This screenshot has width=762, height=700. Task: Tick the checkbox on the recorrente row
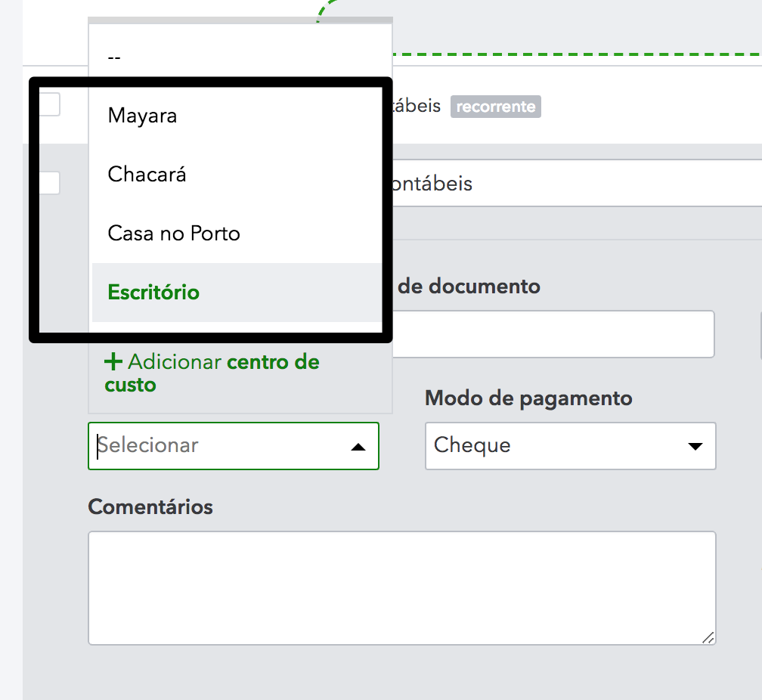coord(50,105)
